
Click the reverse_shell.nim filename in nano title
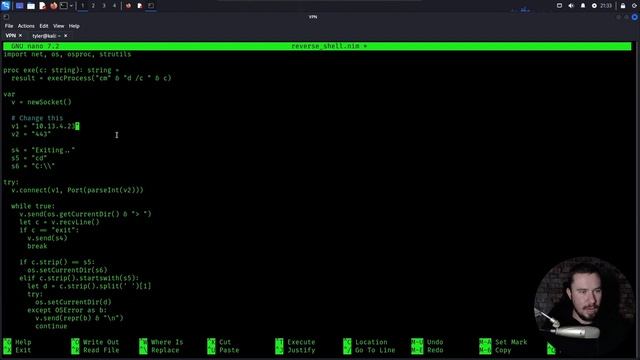point(325,46)
